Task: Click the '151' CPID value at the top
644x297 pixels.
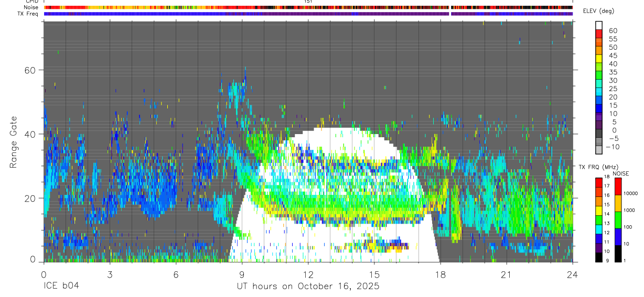Action: (308, 2)
